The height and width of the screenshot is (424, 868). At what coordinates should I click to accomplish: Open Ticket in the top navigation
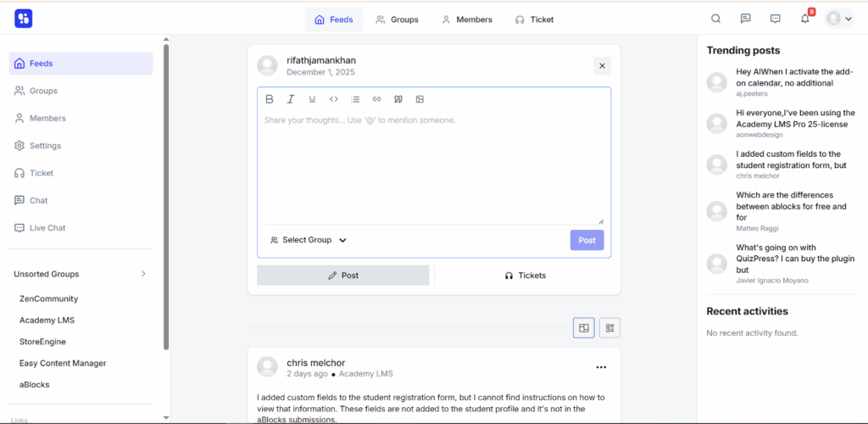tap(534, 20)
